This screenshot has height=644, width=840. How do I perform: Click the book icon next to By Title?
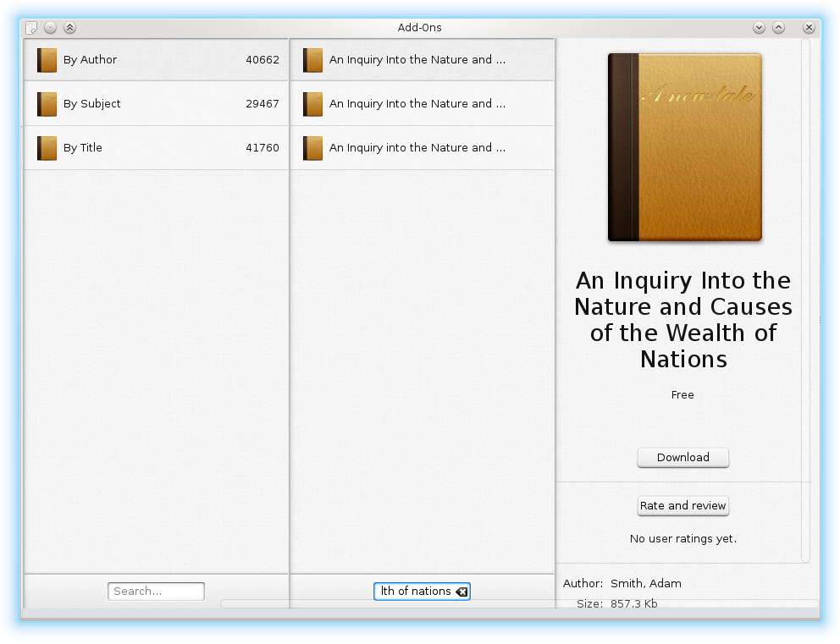click(47, 148)
